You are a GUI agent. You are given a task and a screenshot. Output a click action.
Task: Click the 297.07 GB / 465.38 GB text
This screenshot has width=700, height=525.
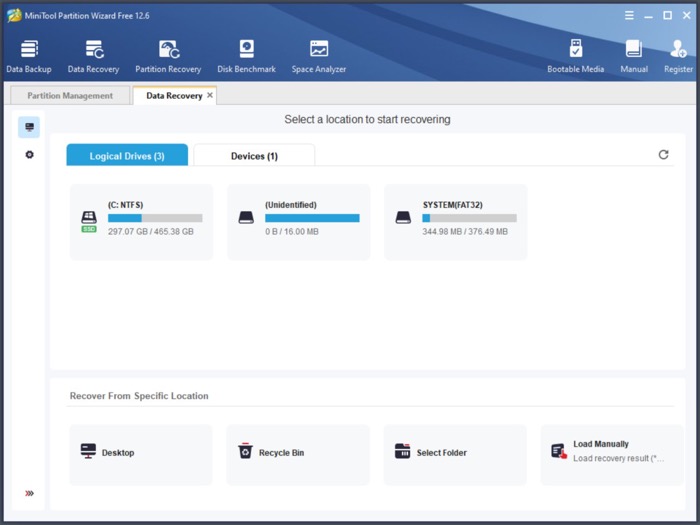[x=151, y=232]
